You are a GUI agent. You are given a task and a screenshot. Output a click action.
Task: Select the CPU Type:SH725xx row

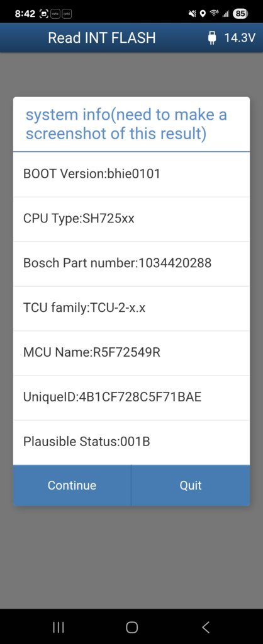(x=131, y=219)
